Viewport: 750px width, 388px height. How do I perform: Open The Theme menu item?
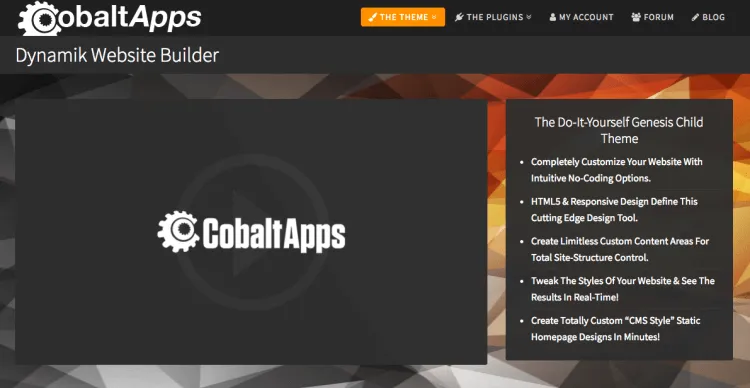point(403,17)
